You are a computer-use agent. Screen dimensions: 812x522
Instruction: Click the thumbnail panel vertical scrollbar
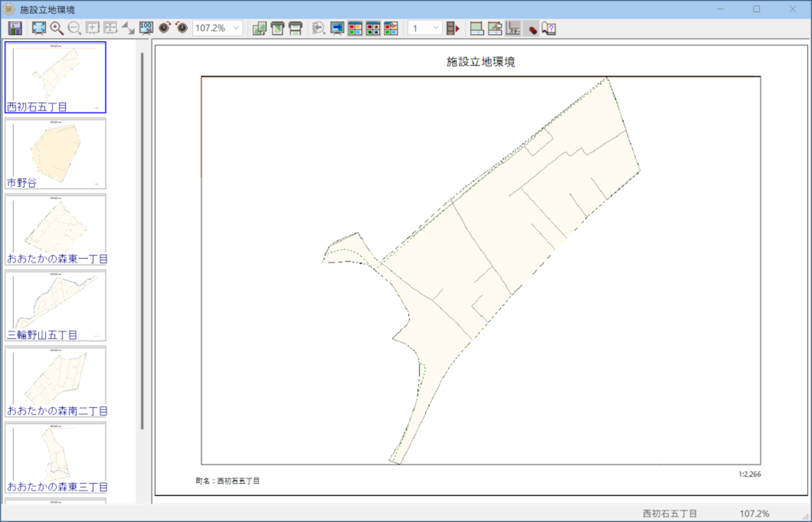(142, 240)
